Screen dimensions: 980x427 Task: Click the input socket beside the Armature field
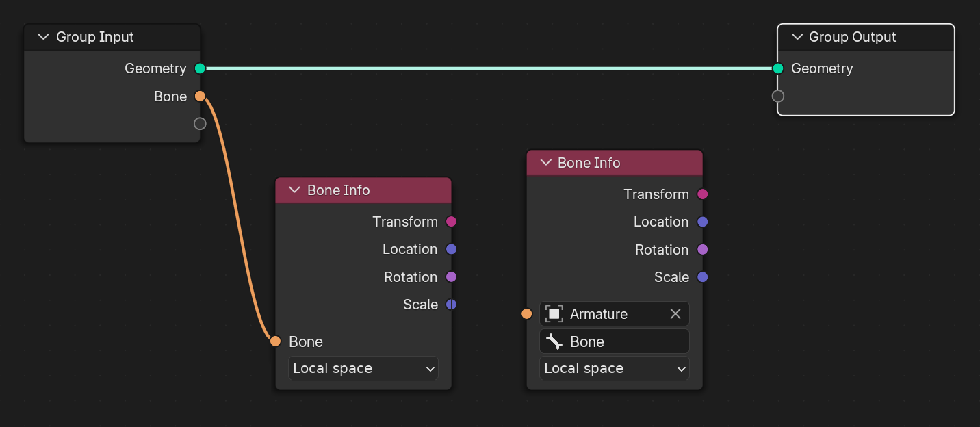(527, 314)
